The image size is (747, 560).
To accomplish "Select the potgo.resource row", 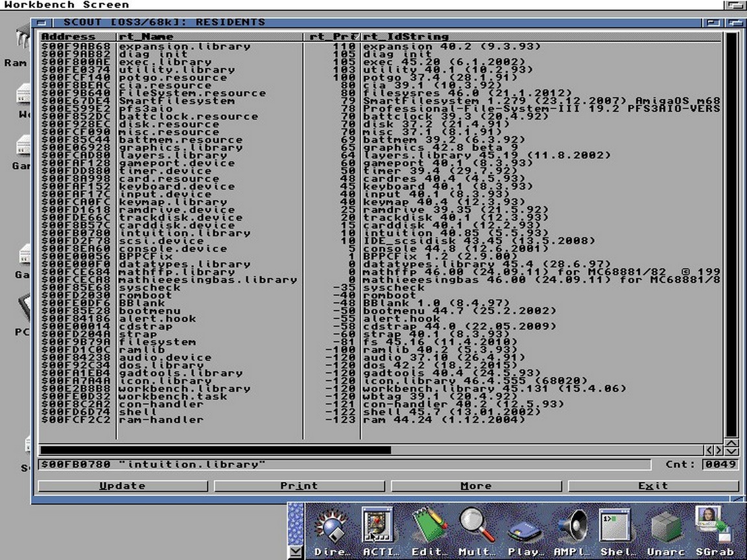I will [380, 77].
